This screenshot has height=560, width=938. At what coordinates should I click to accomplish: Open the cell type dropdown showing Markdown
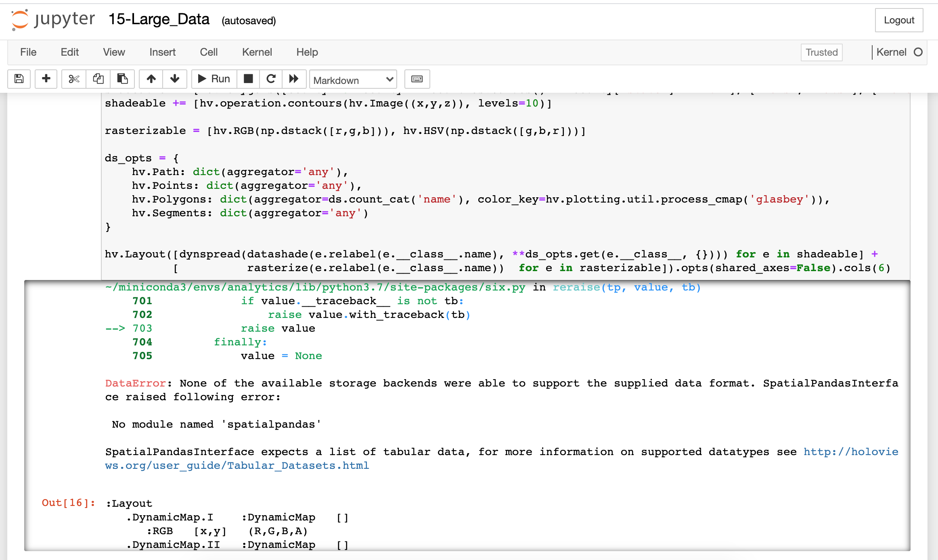[353, 79]
